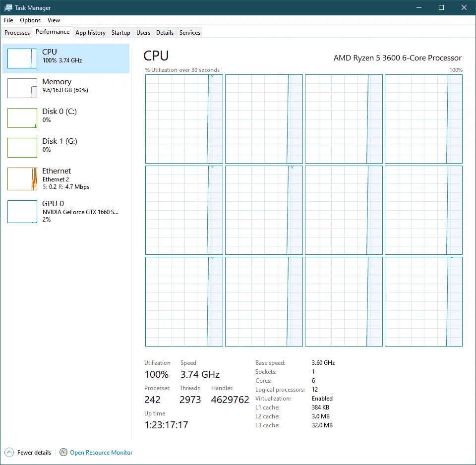Click Fewer details button label
476x465 pixels.
[x=34, y=452]
